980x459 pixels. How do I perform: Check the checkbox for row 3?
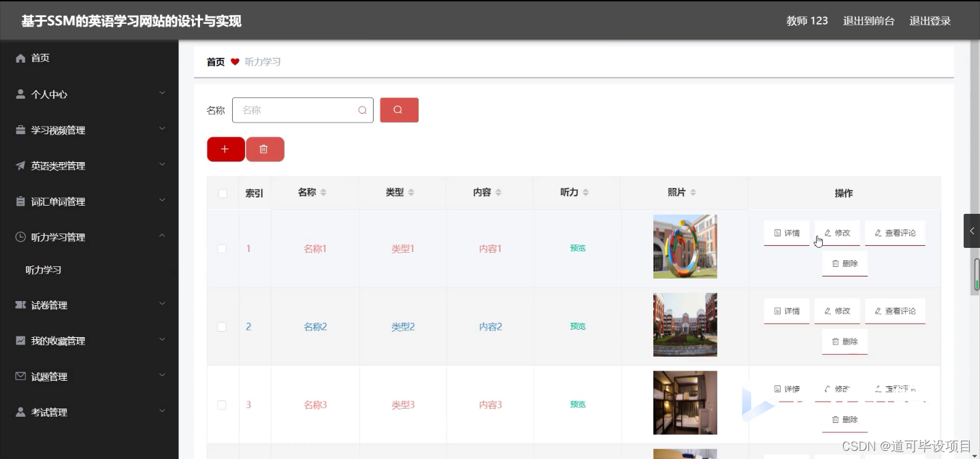[x=222, y=405]
